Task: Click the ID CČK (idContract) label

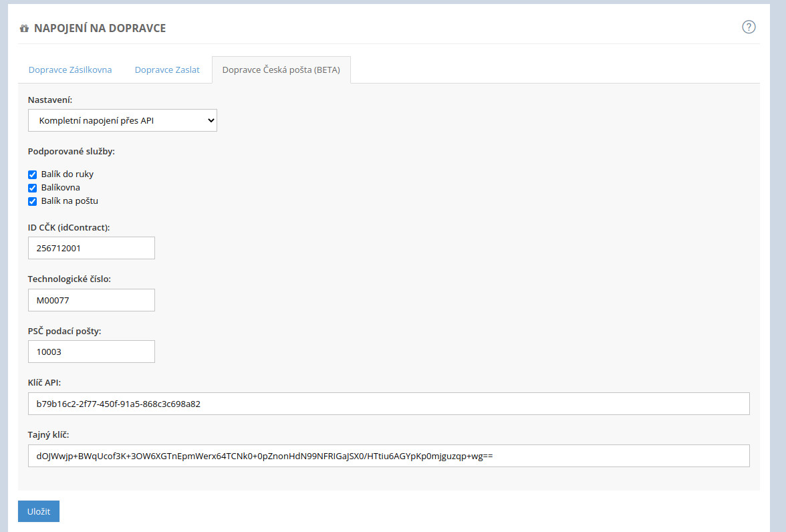Action: tap(69, 227)
